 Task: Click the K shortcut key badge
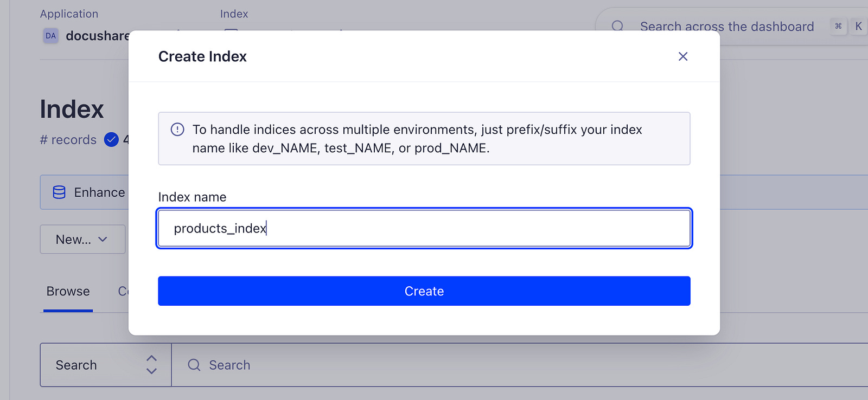[x=858, y=26]
